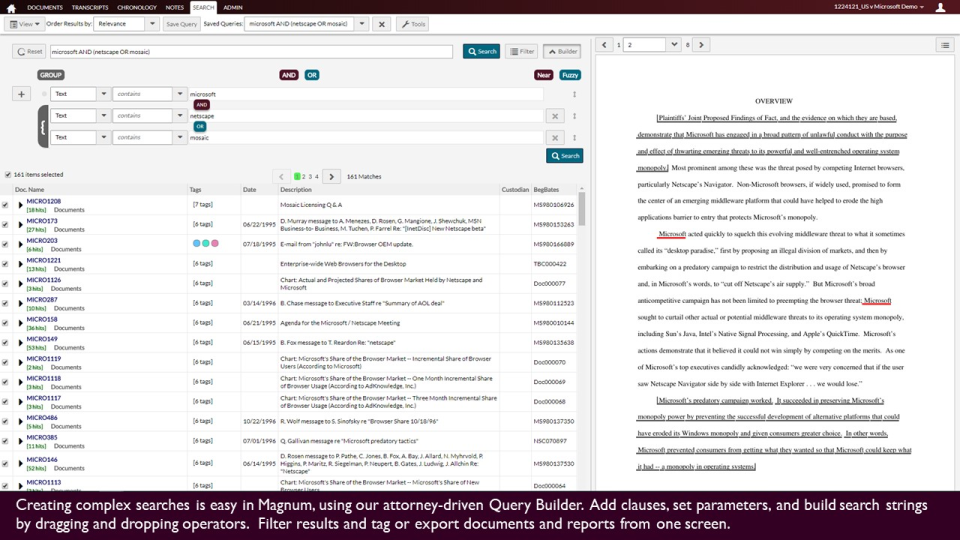
Task: Open the Chronology menu
Action: pos(137,7)
